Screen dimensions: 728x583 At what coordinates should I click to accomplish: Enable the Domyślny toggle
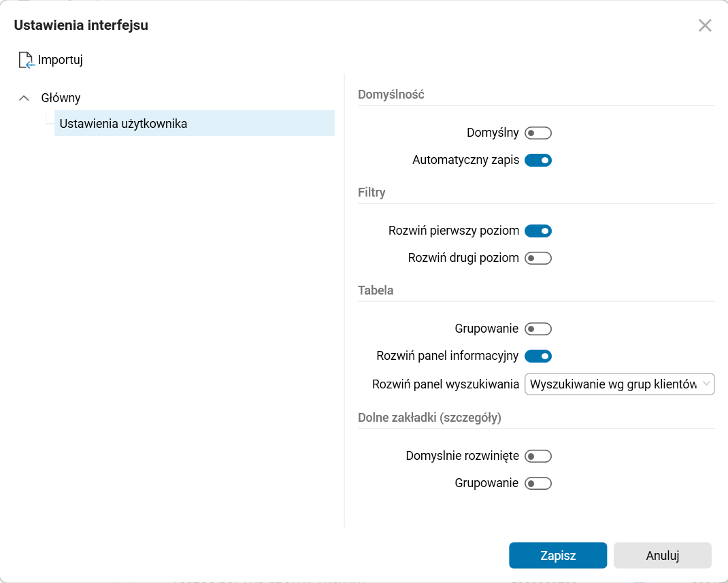pos(537,133)
